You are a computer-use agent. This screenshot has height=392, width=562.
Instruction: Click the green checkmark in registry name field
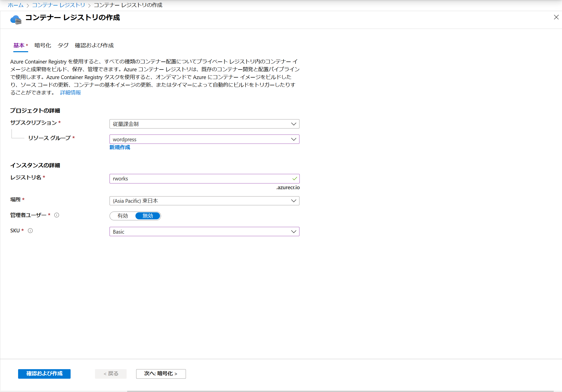[295, 179]
